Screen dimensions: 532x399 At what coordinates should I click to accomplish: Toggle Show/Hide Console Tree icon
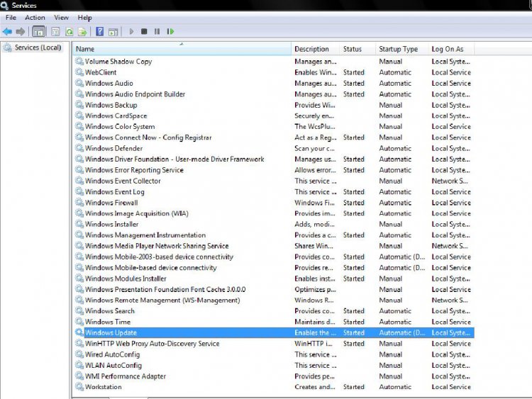[38, 31]
